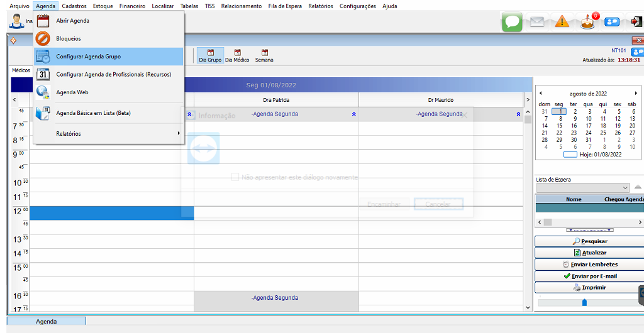This screenshot has height=333, width=644.
Task: Open the orange warning alerts icon
Action: click(x=562, y=22)
